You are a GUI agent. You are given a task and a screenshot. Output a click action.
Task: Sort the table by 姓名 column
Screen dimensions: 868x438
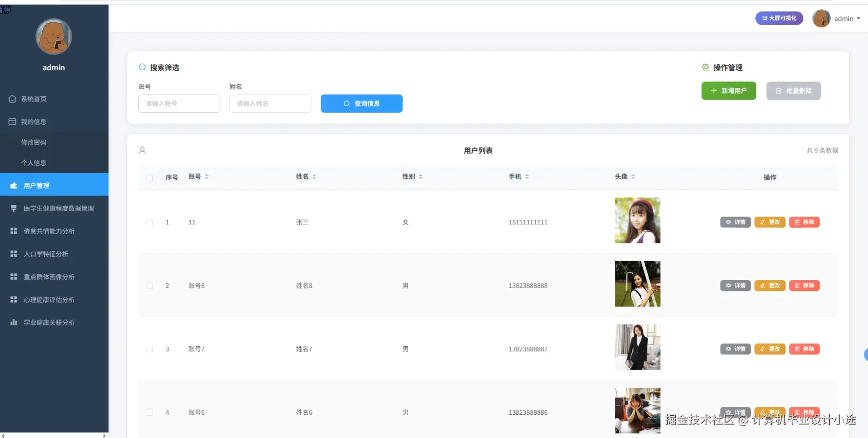tap(314, 176)
